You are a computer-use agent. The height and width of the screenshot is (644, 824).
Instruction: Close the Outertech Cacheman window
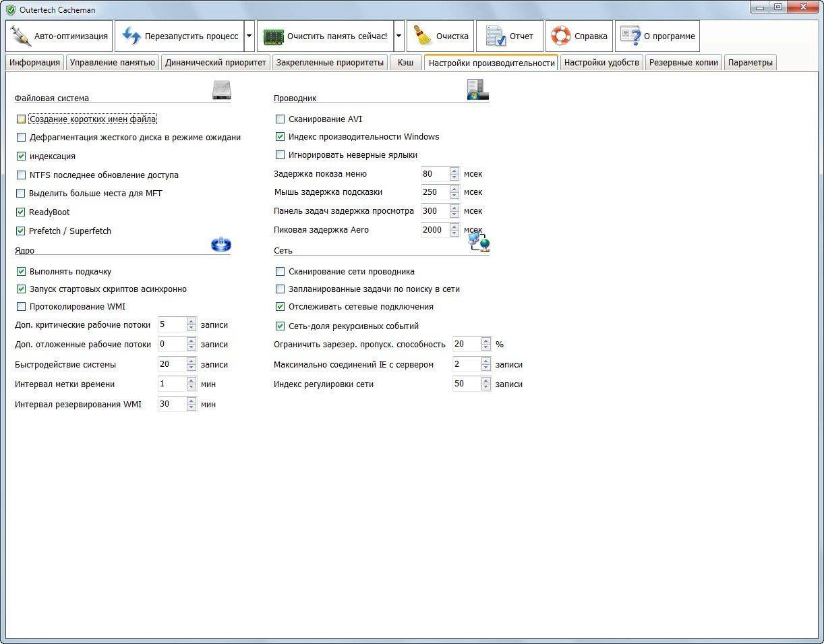pos(802,7)
